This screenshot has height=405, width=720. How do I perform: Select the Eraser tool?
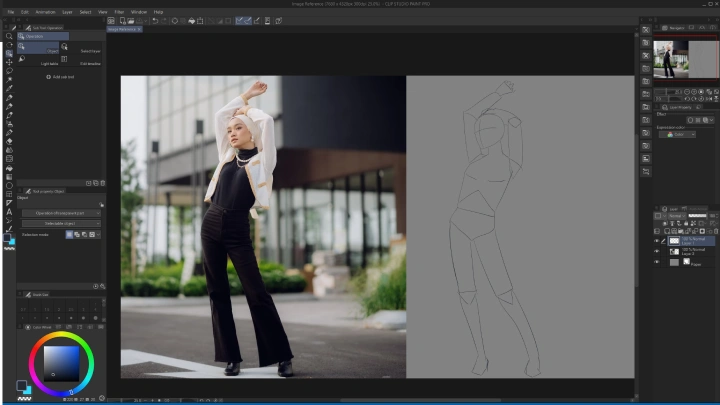click(x=9, y=141)
